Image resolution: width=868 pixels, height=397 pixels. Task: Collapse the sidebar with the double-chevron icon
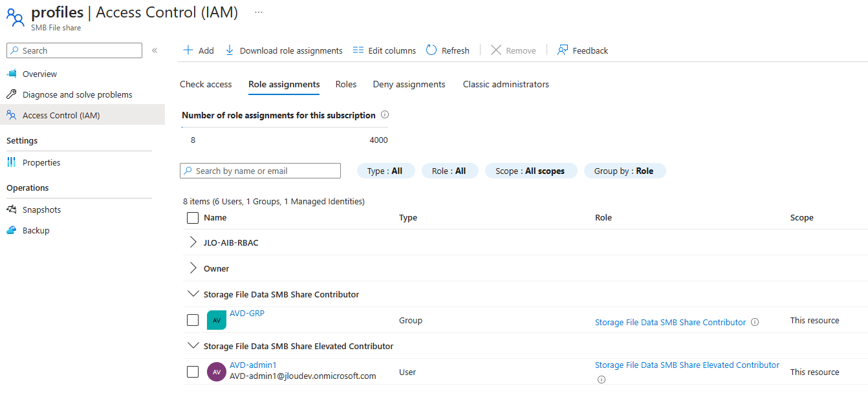click(x=155, y=50)
